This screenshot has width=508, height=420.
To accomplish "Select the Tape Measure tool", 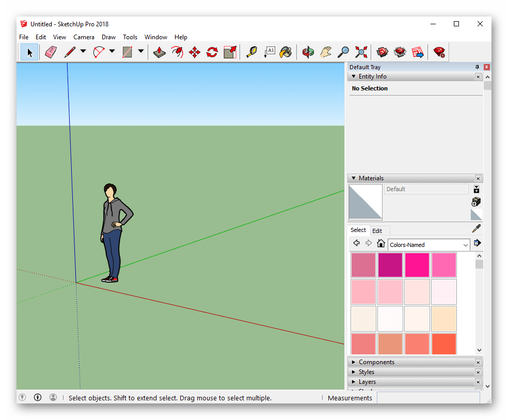I will [x=252, y=52].
